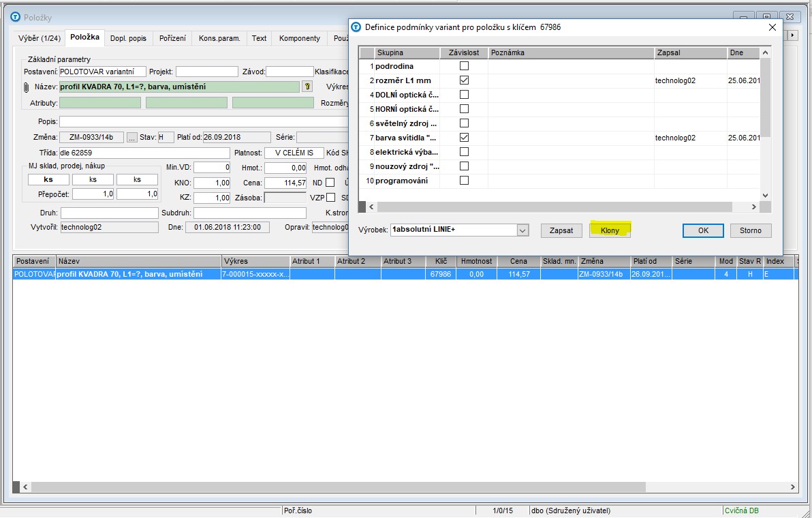Click the Postavení field POLOTOVAR variantní
The image size is (812, 518).
(103, 72)
